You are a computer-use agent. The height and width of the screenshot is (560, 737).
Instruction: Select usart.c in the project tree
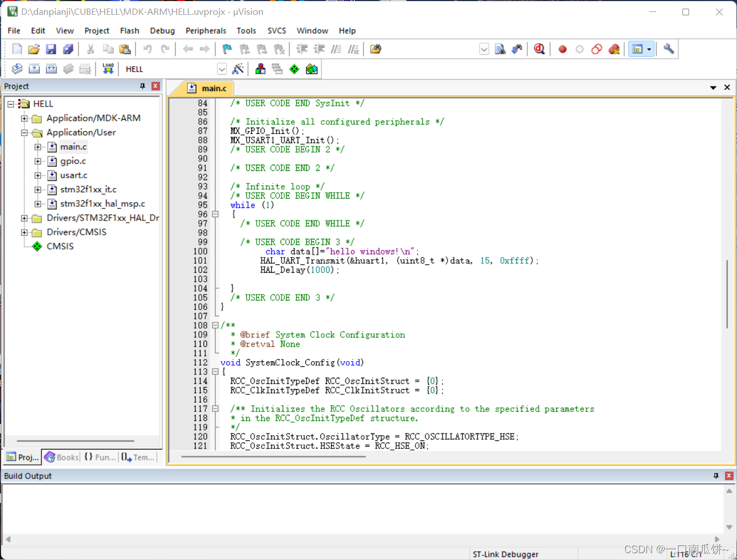pyautogui.click(x=74, y=175)
